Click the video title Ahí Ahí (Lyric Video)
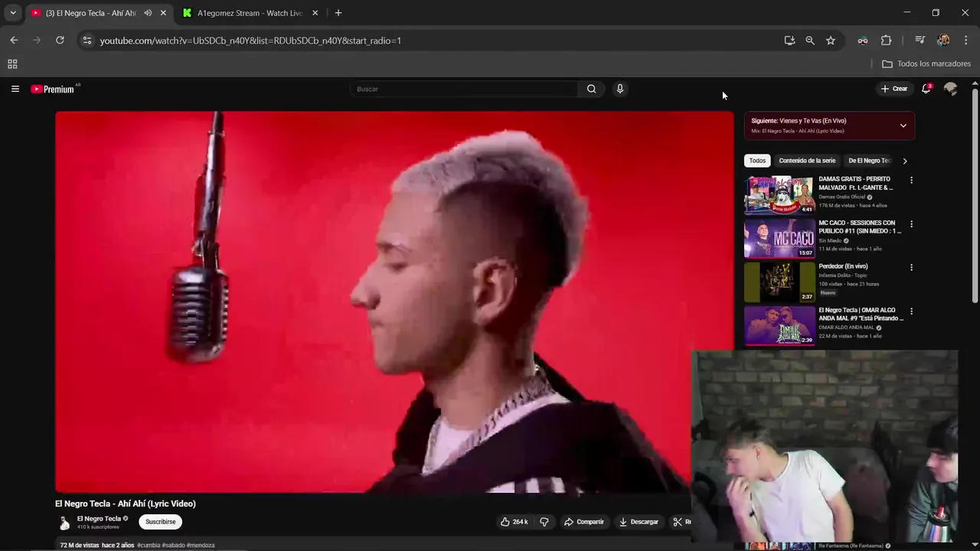The height and width of the screenshot is (551, 980). click(x=126, y=504)
